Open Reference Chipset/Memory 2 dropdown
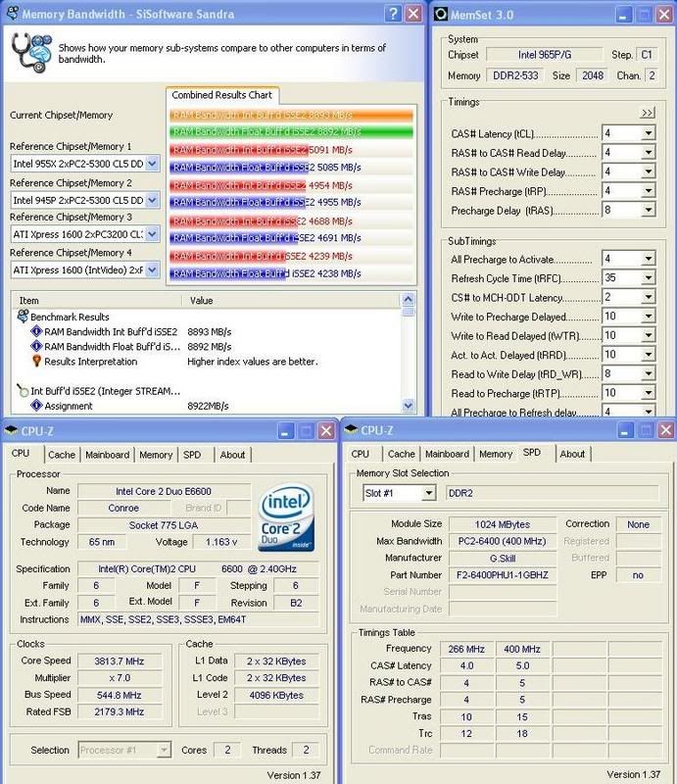 pyautogui.click(x=153, y=200)
